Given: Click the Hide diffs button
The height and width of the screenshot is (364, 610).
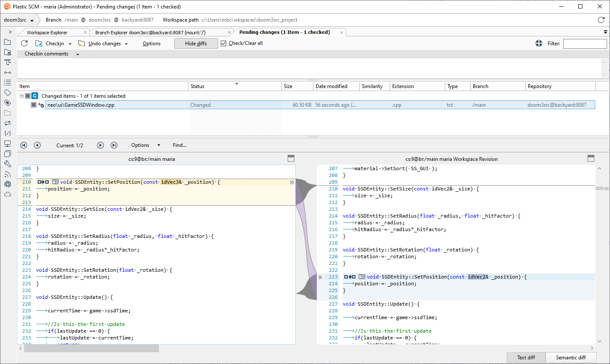Looking at the screenshot, I should tap(196, 43).
